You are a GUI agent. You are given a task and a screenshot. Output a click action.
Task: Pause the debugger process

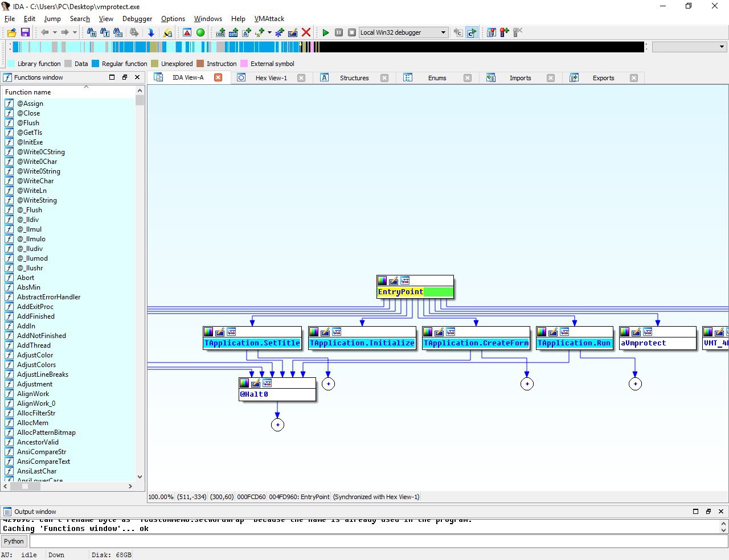pyautogui.click(x=339, y=32)
